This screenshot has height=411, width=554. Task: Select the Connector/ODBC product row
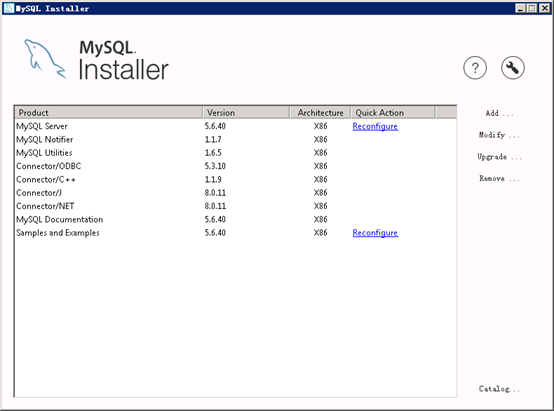[x=235, y=166]
